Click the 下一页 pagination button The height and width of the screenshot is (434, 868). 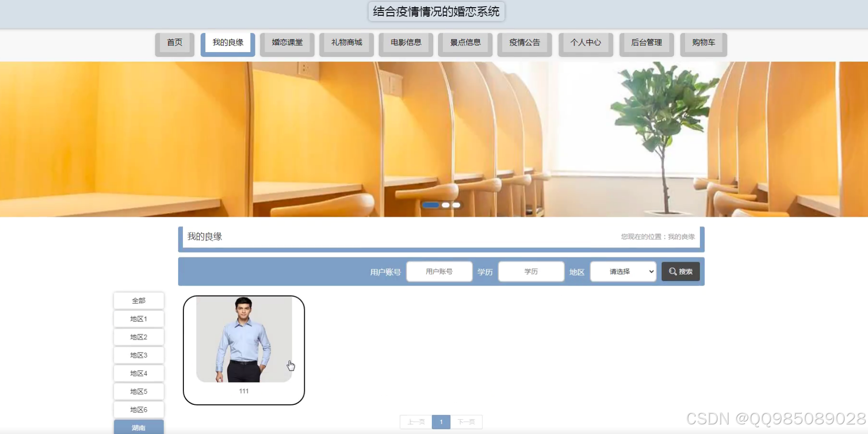pyautogui.click(x=466, y=422)
